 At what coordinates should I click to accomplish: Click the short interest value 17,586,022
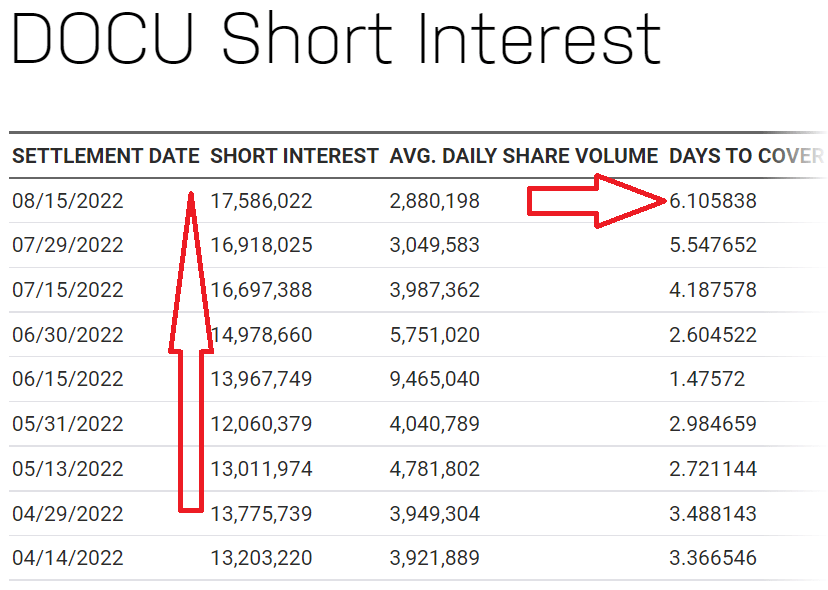point(262,201)
